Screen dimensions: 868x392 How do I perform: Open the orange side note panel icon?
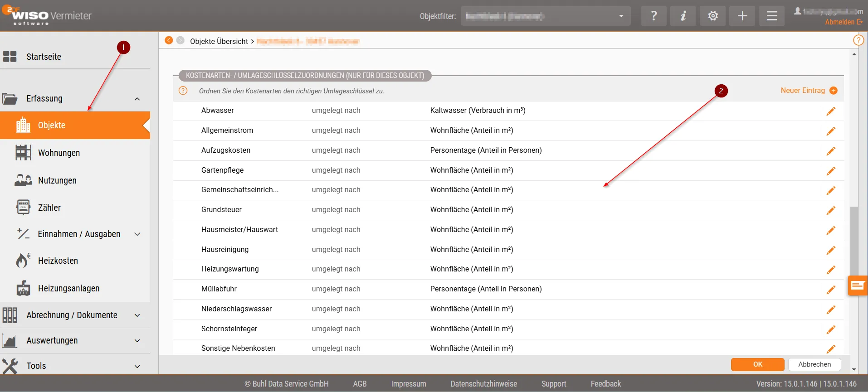tap(858, 286)
